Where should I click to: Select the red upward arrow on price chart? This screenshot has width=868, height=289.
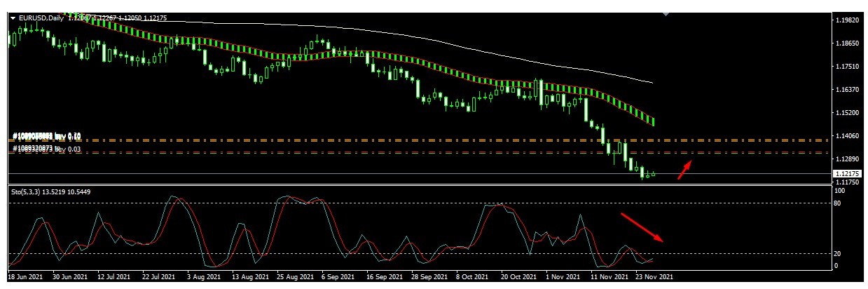685,170
